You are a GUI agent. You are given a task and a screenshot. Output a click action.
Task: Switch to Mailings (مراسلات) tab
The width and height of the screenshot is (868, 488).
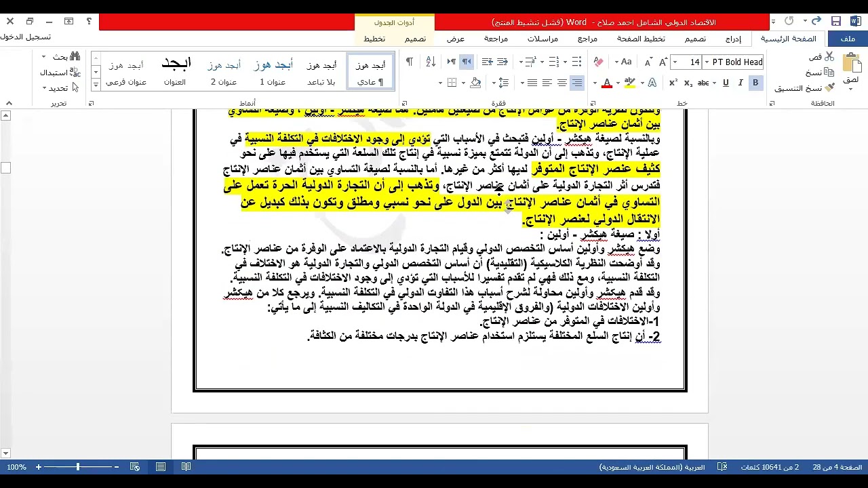[x=542, y=39]
